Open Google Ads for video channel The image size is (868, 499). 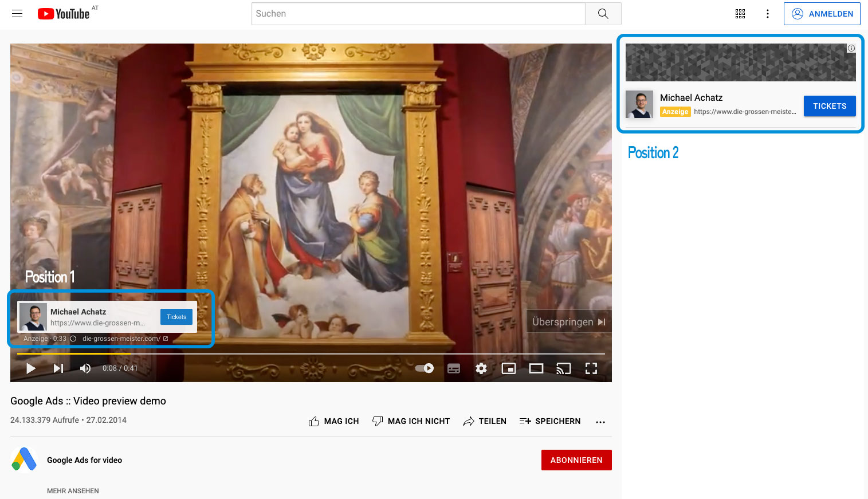pos(85,460)
